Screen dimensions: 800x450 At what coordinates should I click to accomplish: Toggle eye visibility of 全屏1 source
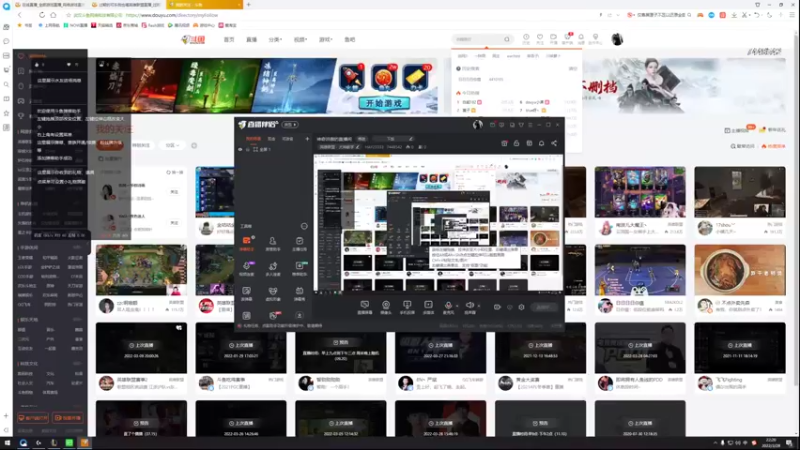pyautogui.click(x=240, y=149)
